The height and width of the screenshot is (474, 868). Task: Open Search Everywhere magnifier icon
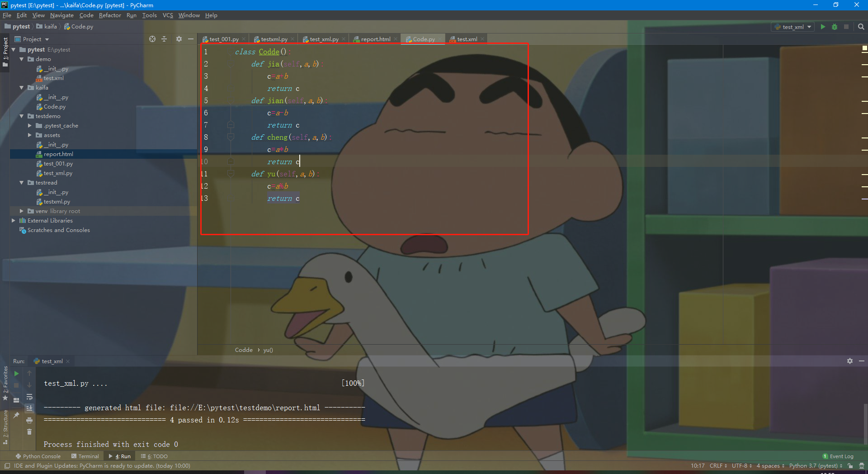pos(861,27)
